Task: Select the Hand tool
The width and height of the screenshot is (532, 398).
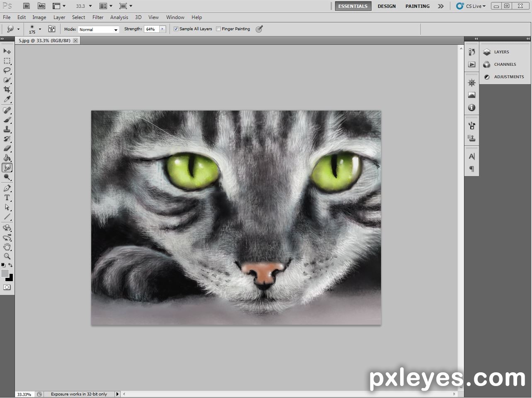Action: point(7,247)
